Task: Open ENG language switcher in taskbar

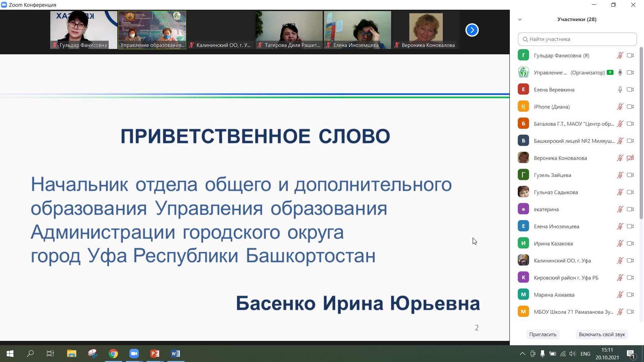Action: (x=585, y=354)
